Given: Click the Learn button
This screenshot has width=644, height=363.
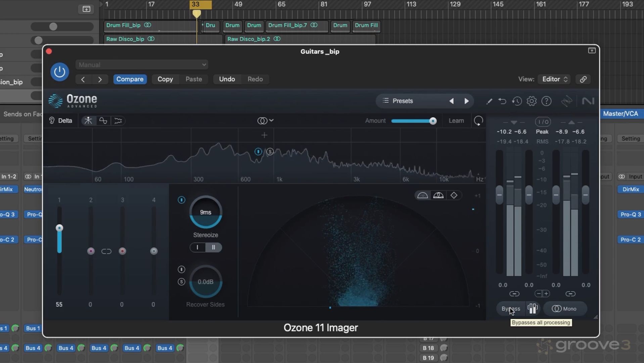Looking at the screenshot, I should coord(456,121).
